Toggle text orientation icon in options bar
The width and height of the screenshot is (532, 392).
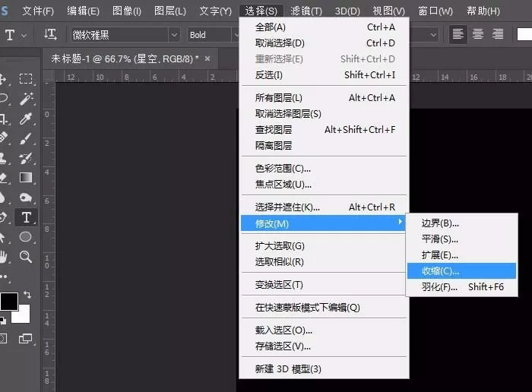click(x=50, y=34)
